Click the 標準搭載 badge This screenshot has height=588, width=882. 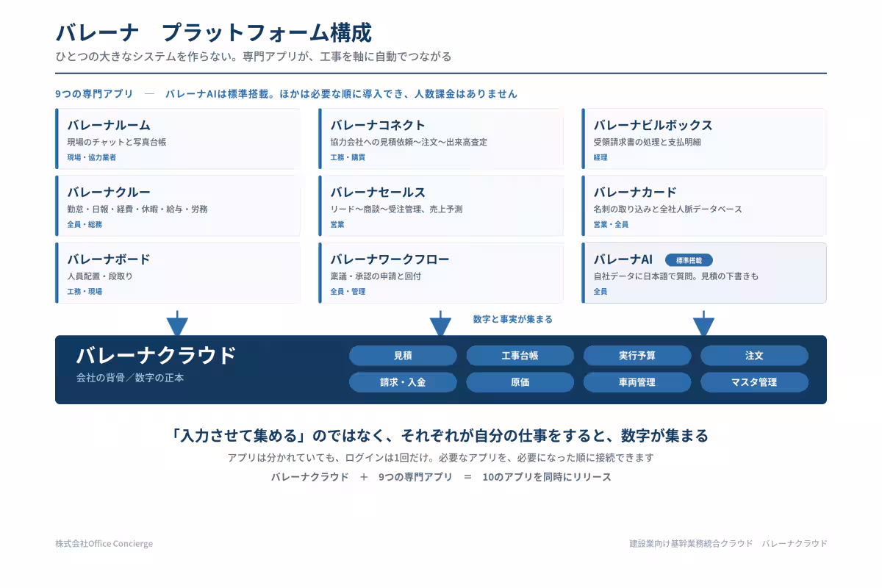tap(689, 260)
